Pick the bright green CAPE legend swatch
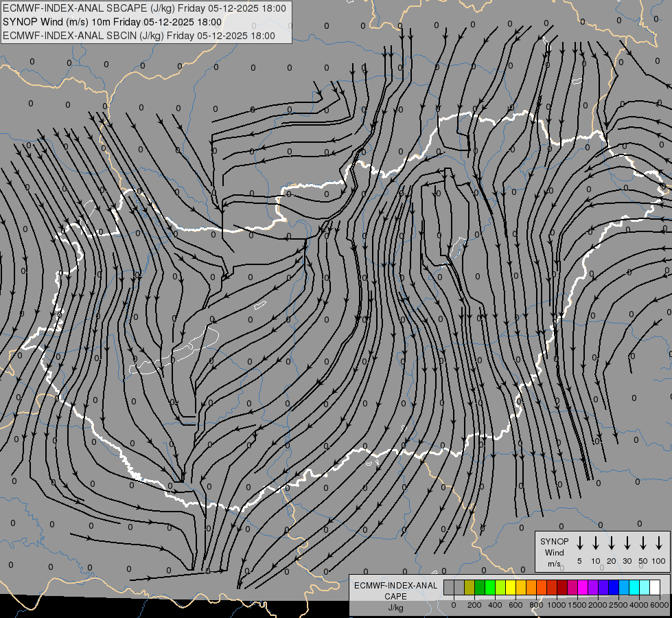 pyautogui.click(x=490, y=587)
